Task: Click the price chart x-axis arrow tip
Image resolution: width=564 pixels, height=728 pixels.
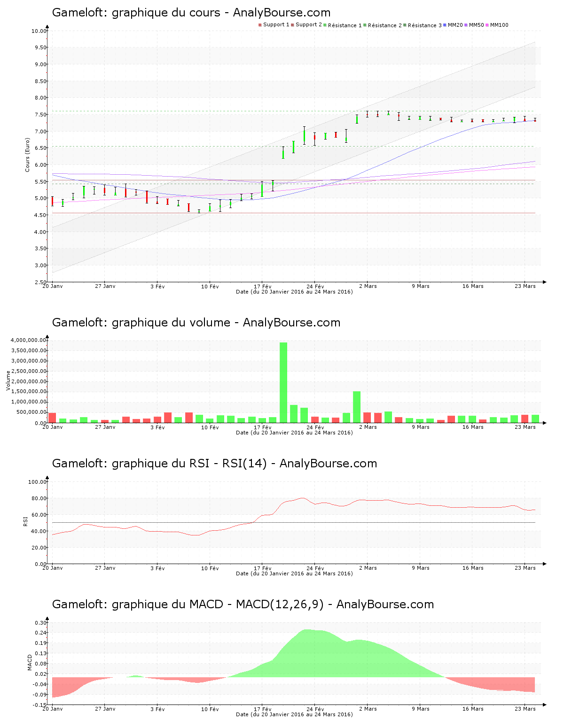Action: click(545, 282)
